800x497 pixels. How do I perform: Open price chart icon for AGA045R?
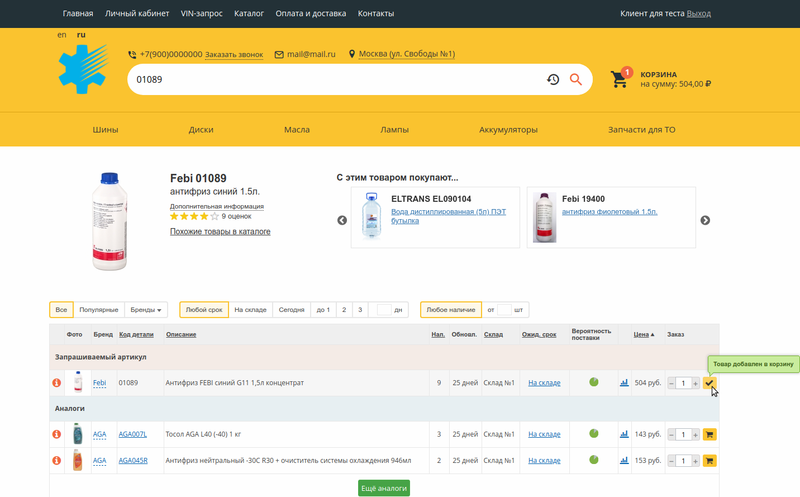point(624,460)
